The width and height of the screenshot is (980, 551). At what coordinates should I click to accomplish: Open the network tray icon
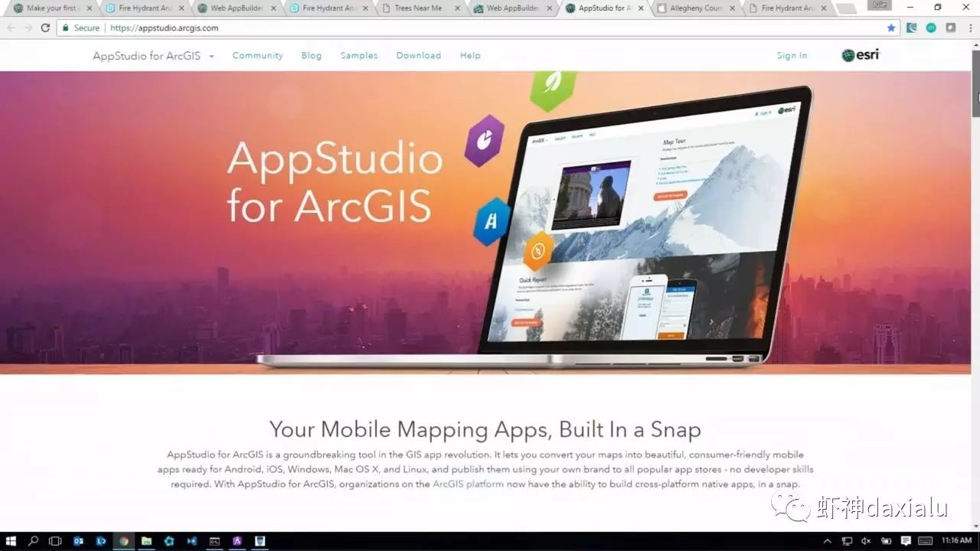(x=848, y=541)
